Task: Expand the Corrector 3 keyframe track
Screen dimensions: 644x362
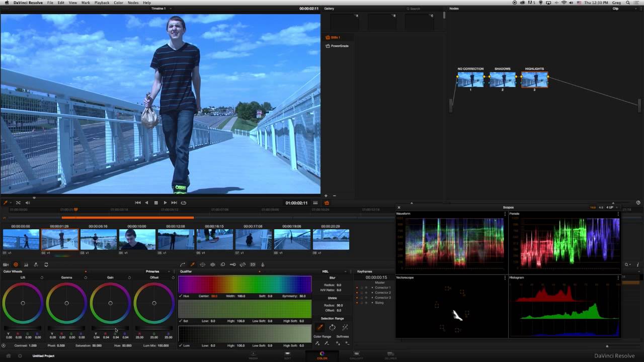Action: click(x=372, y=298)
